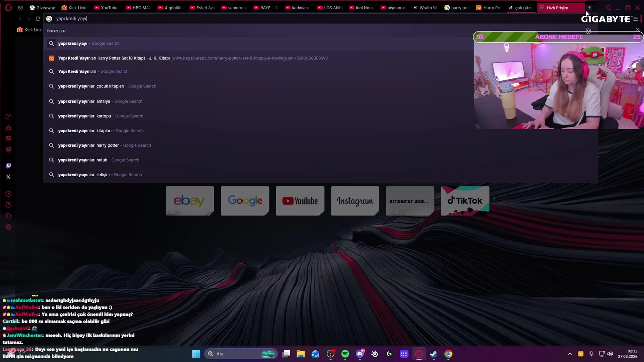Image resolution: width=644 pixels, height=362 pixels.
Task: Open the sidebar player icon
Action: (8, 194)
